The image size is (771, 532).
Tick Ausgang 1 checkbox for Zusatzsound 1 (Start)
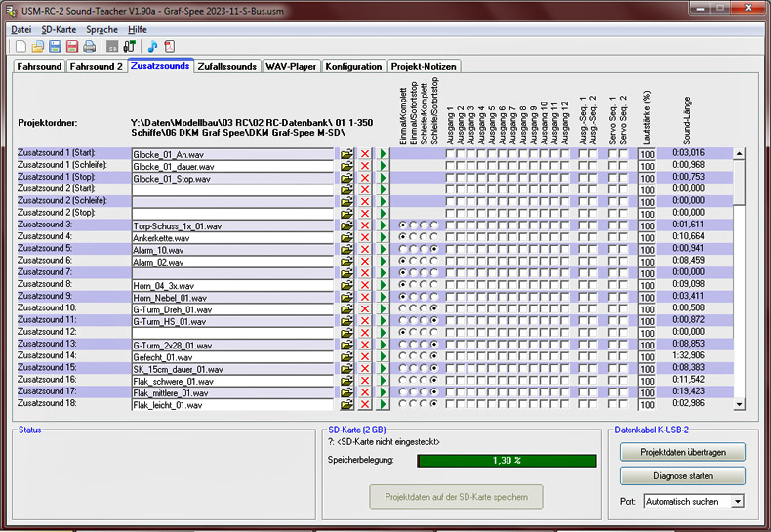pos(451,154)
